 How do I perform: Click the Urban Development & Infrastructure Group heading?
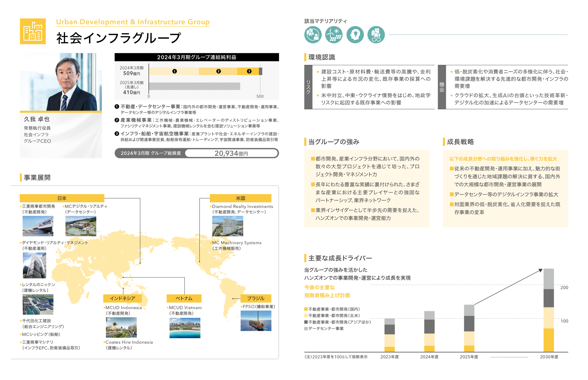tap(133, 22)
